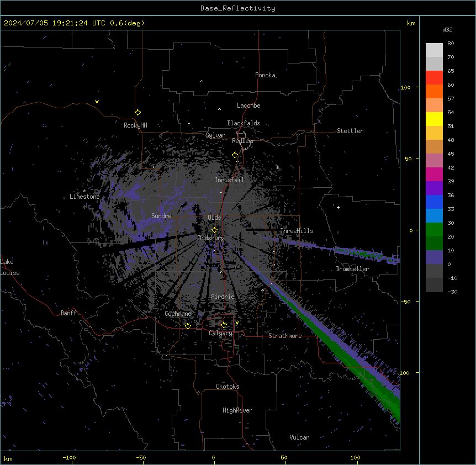The width and height of the screenshot is (476, 465).
Task: Select the blue 33-36 dBZ legend swatch
Action: [x=434, y=202]
